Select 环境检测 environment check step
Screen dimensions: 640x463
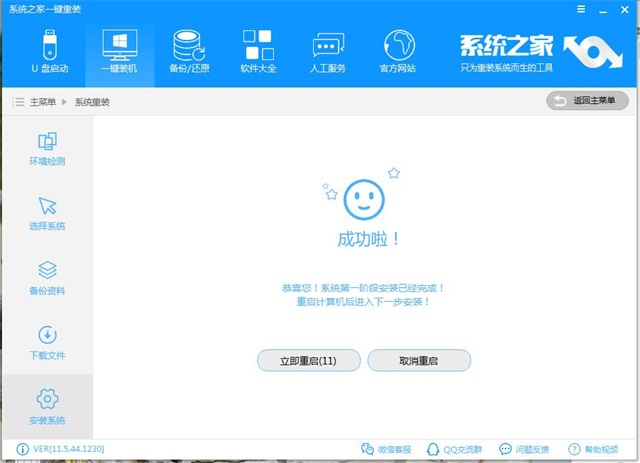coord(47,148)
